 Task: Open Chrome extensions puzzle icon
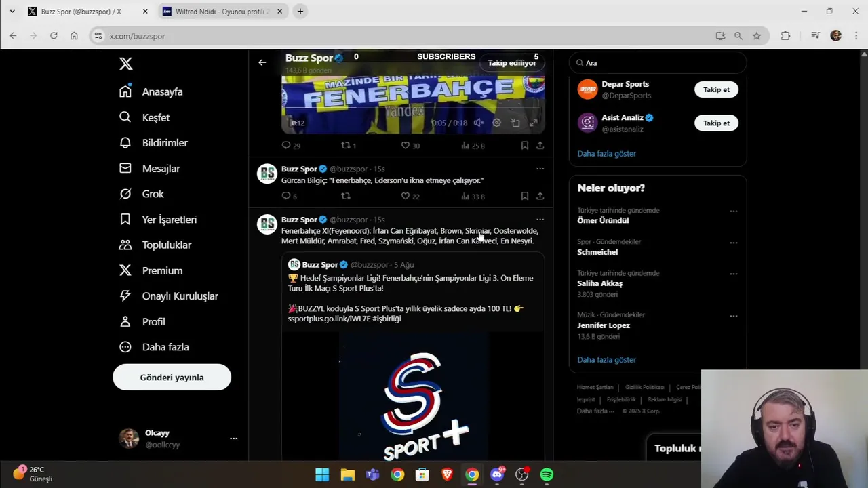[x=785, y=36]
